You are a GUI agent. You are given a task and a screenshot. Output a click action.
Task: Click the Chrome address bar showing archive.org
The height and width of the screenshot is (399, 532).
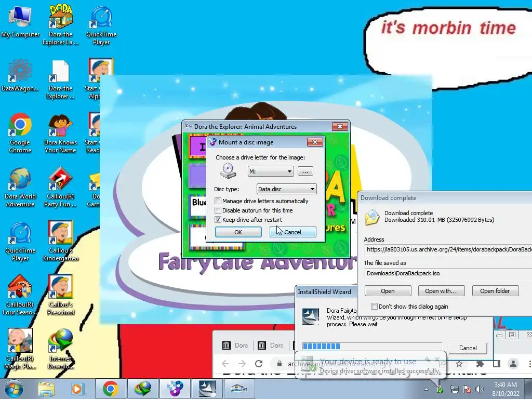[360, 364]
